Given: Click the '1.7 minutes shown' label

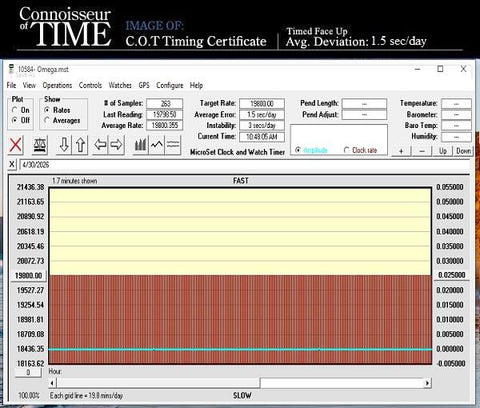Looking at the screenshot, I should [x=75, y=181].
